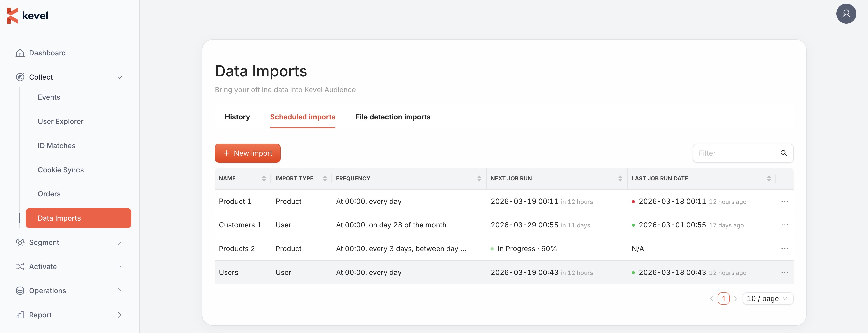This screenshot has width=868, height=333.
Task: Click into the Filter input field
Action: tap(735, 153)
